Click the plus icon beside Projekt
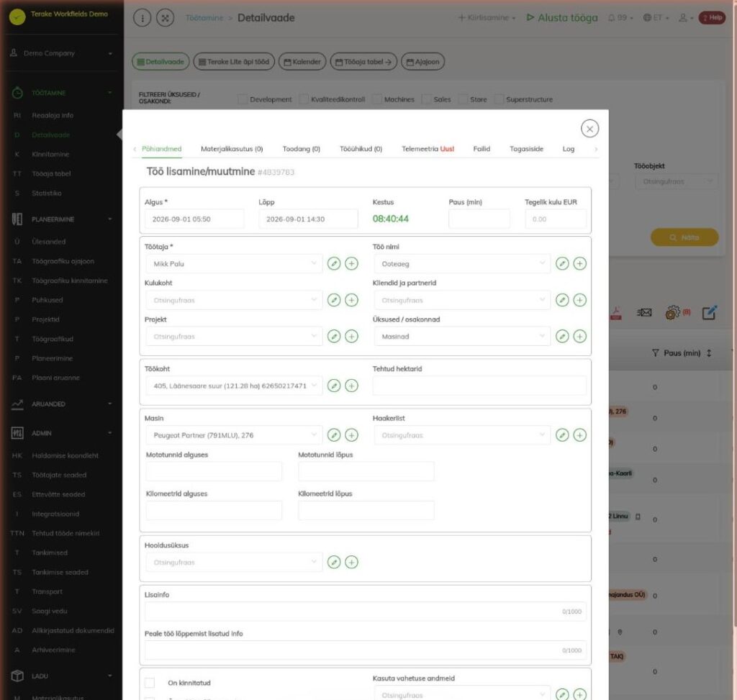Image resolution: width=737 pixels, height=700 pixels. coord(351,337)
